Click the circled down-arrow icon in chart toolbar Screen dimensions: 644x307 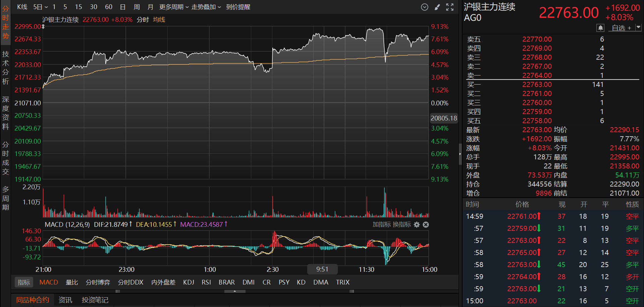(x=425, y=7)
